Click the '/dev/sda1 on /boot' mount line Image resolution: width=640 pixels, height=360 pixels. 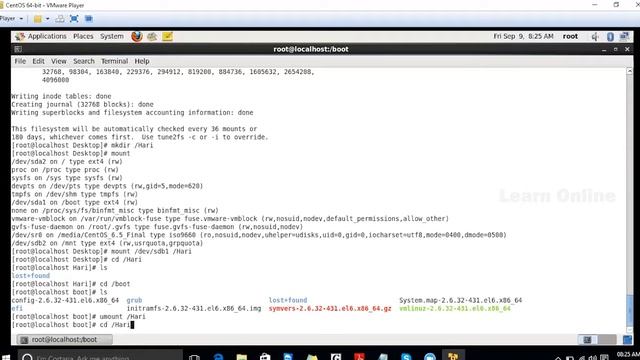tap(75, 202)
